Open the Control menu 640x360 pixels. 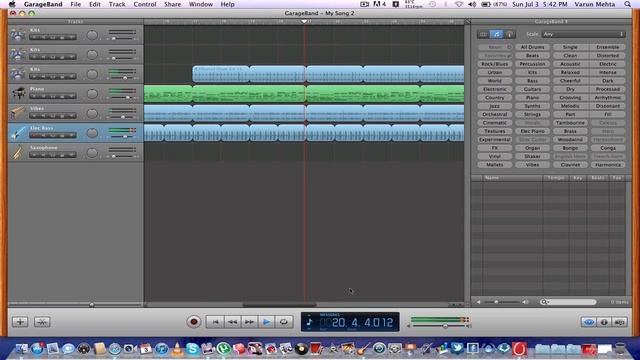coord(145,4)
